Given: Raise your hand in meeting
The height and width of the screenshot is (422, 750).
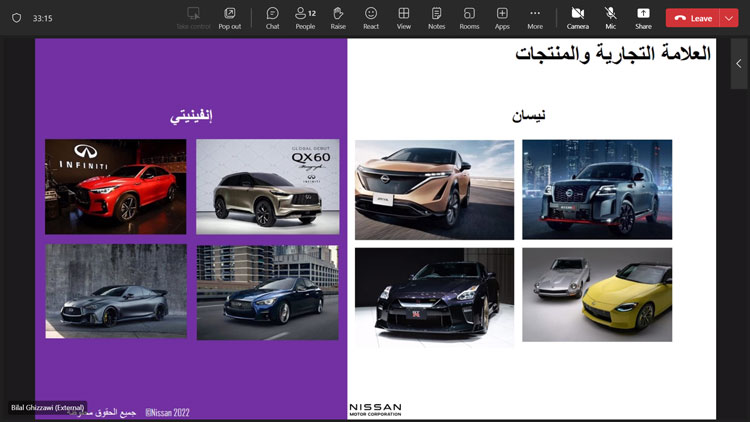Looking at the screenshot, I should tap(338, 17).
